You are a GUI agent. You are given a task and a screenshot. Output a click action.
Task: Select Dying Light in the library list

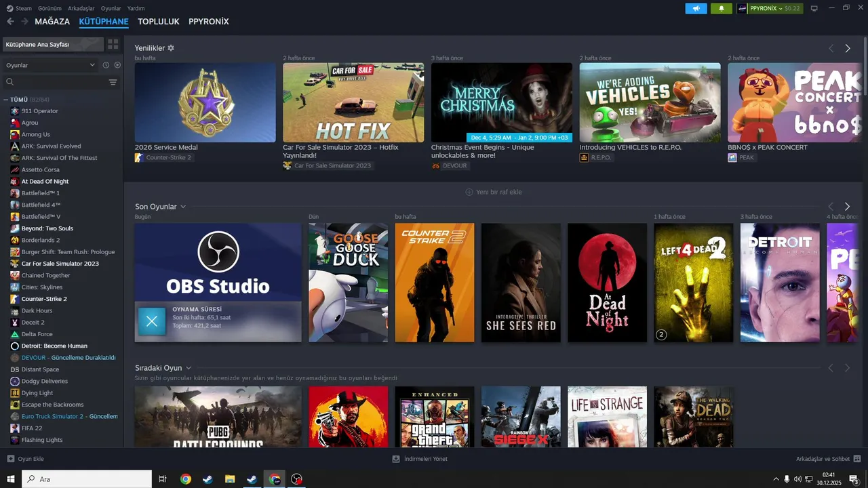pos(37,392)
